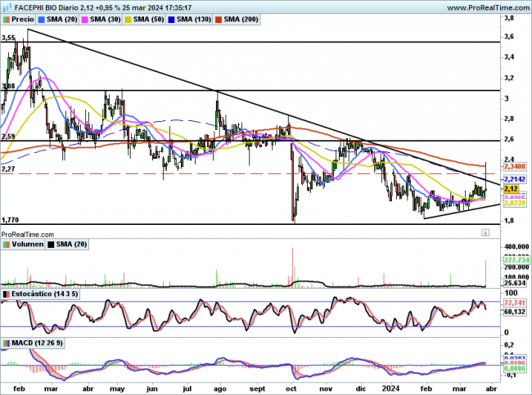Click the orange 2,3408 price tag
Screen dimensions: 532x395
[513, 167]
